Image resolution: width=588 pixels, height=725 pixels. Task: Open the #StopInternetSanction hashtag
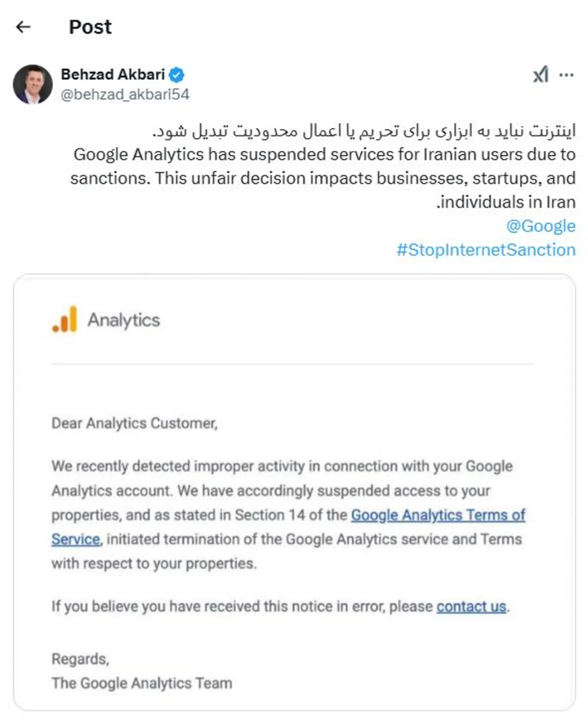tap(486, 250)
